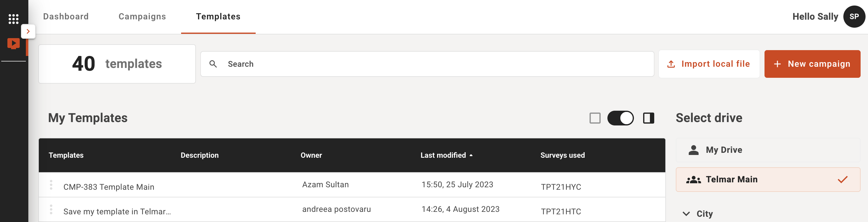Click Import local file button
This screenshot has width=868, height=222.
point(709,64)
